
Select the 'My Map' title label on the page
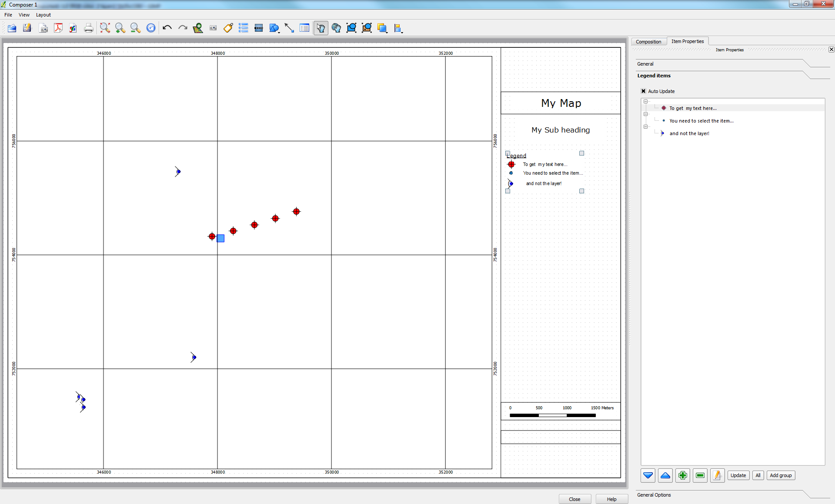tap(561, 103)
